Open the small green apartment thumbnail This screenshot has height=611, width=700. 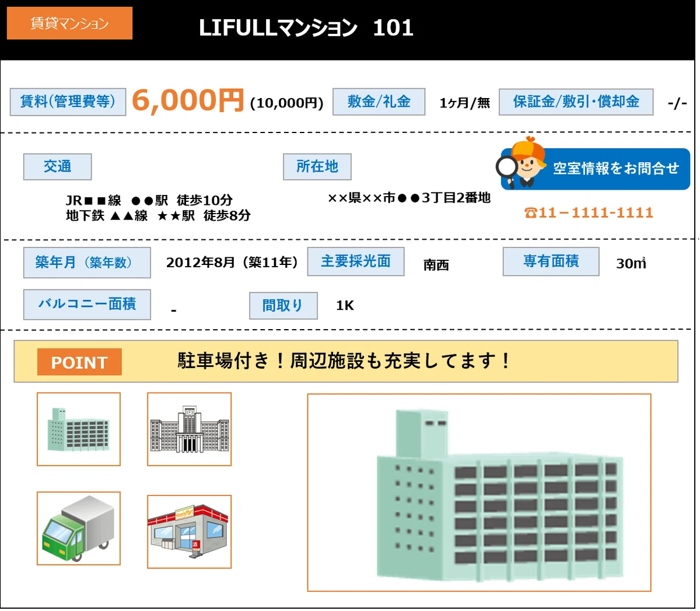[x=79, y=429]
